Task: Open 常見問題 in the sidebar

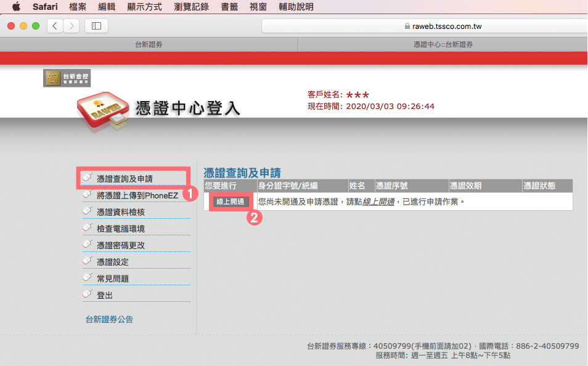Action: pyautogui.click(x=113, y=279)
